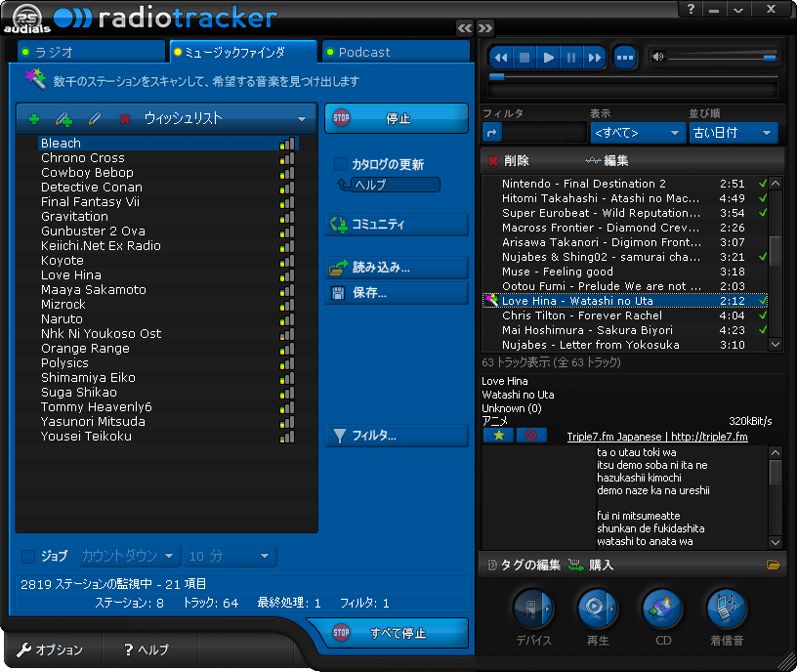Click the track position progress bar

click(633, 77)
